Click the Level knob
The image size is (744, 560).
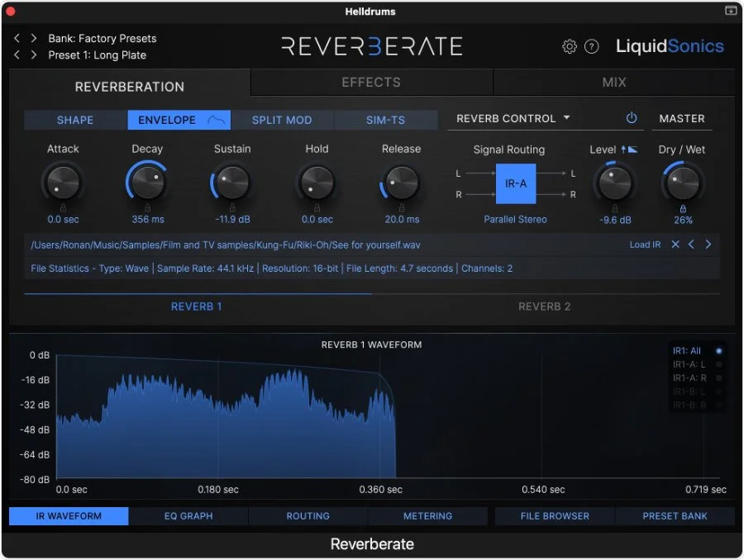(x=615, y=183)
